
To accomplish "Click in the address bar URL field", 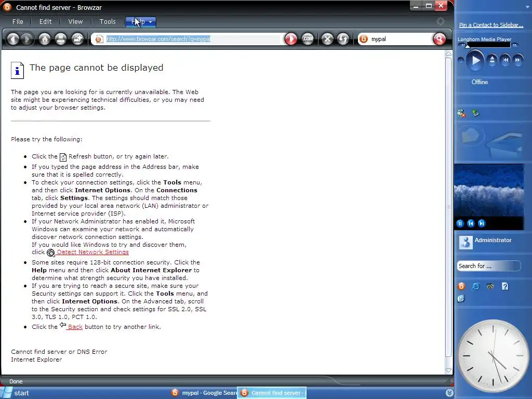I will 192,39.
